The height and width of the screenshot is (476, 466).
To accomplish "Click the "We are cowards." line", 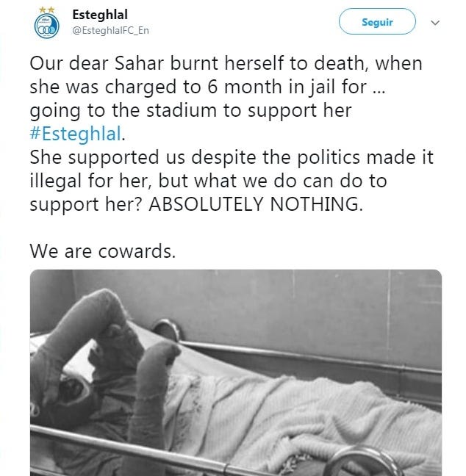I will (x=103, y=251).
